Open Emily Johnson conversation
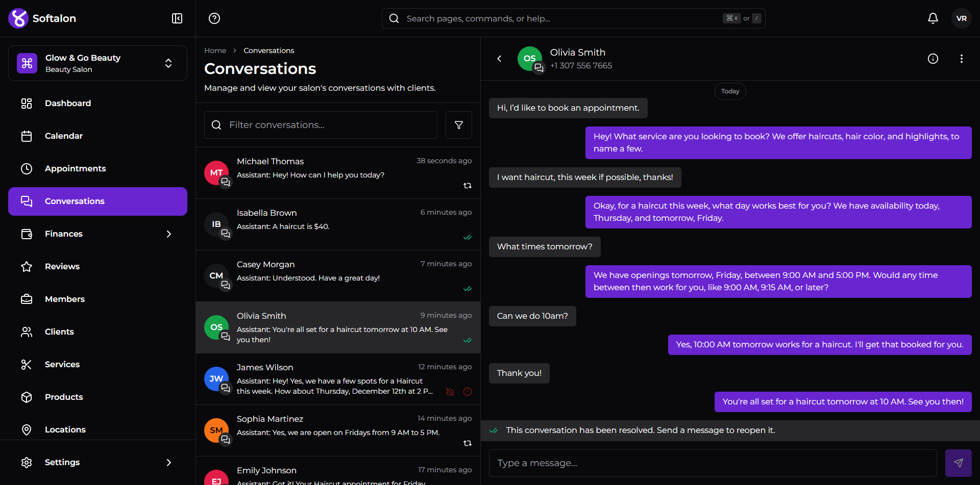The height and width of the screenshot is (485, 980). [338, 471]
